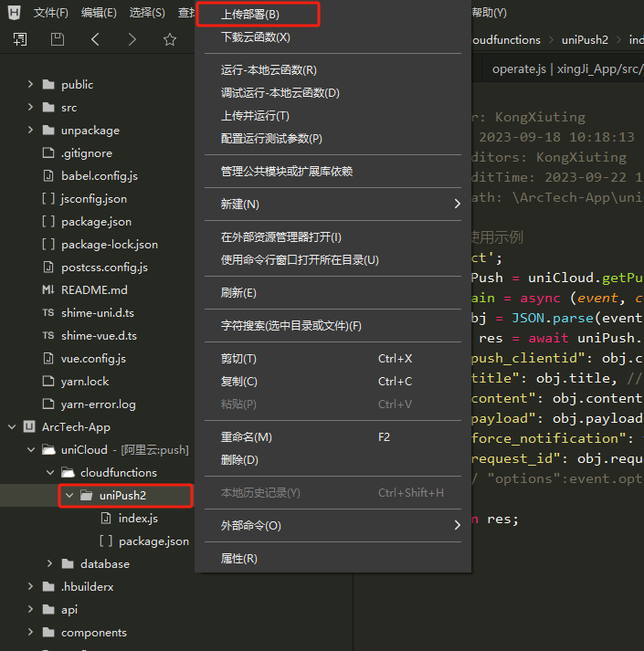Click the ArcTech-App project icon
This screenshot has width=644, height=651.
pos(29,426)
